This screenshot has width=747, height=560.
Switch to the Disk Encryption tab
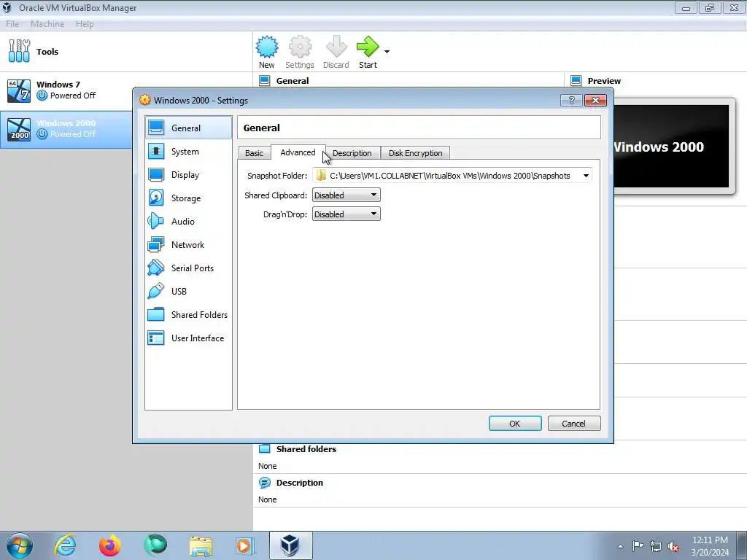(x=415, y=153)
